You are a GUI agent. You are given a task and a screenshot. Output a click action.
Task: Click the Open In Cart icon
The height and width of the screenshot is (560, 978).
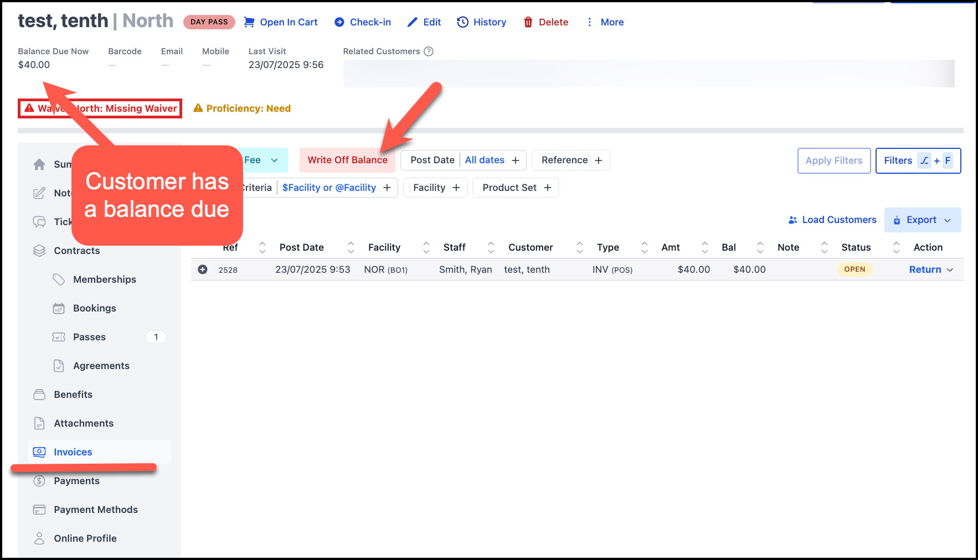pos(249,22)
